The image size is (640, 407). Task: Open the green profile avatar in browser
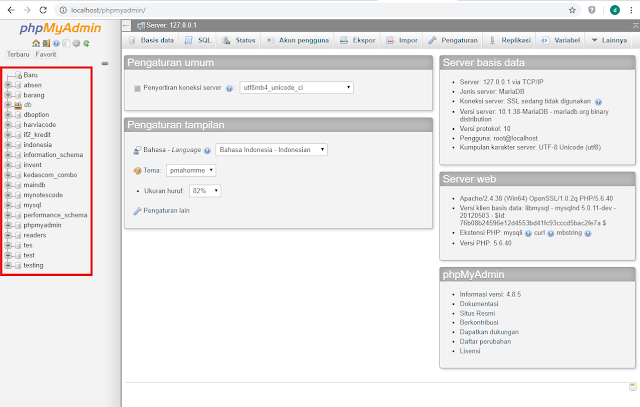click(x=615, y=10)
